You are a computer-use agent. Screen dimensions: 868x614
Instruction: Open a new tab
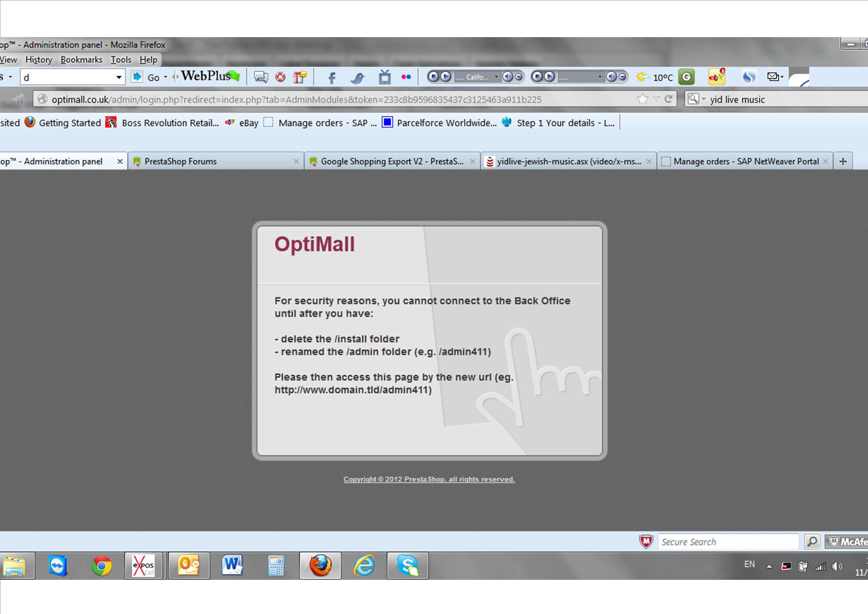tap(843, 161)
